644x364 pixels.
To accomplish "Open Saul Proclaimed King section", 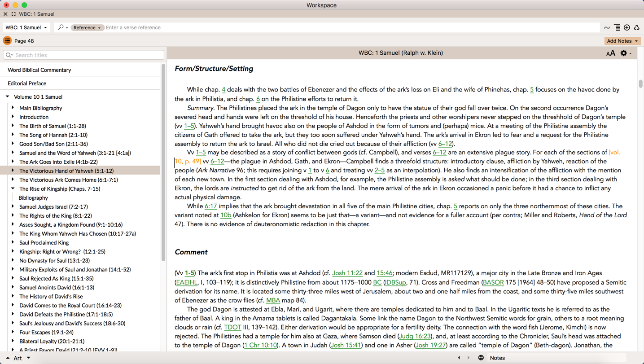I will coord(44,243).
